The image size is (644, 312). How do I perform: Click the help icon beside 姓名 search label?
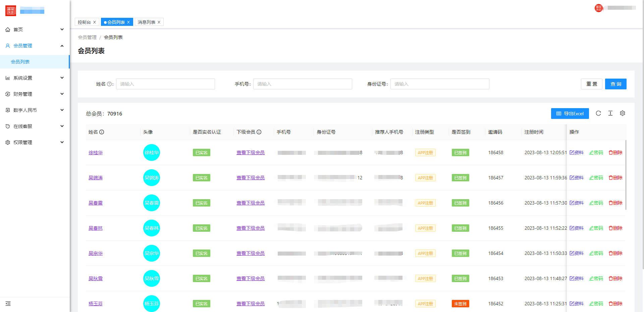tap(109, 84)
